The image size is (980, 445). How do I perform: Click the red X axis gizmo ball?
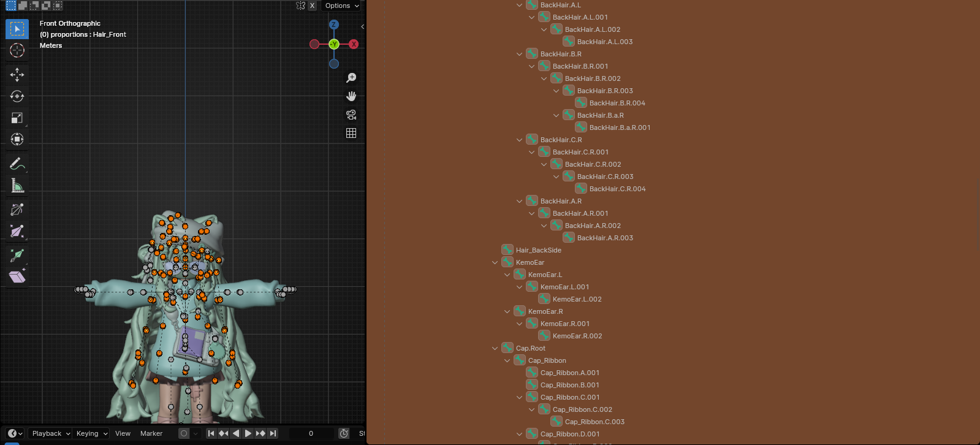[x=354, y=44]
